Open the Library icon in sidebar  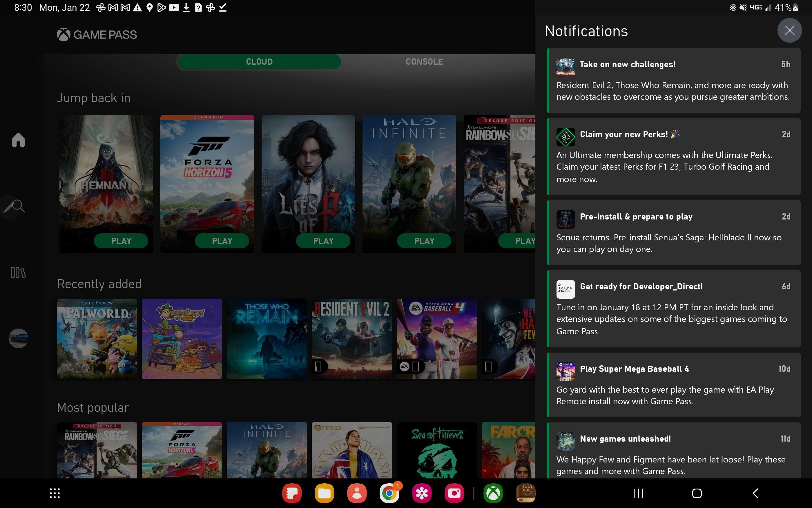click(18, 272)
